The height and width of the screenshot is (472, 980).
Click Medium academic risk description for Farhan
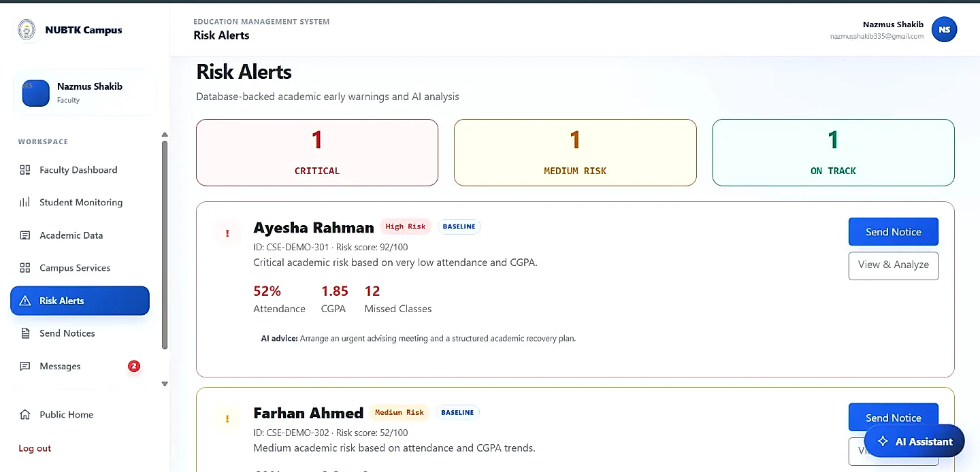394,448
